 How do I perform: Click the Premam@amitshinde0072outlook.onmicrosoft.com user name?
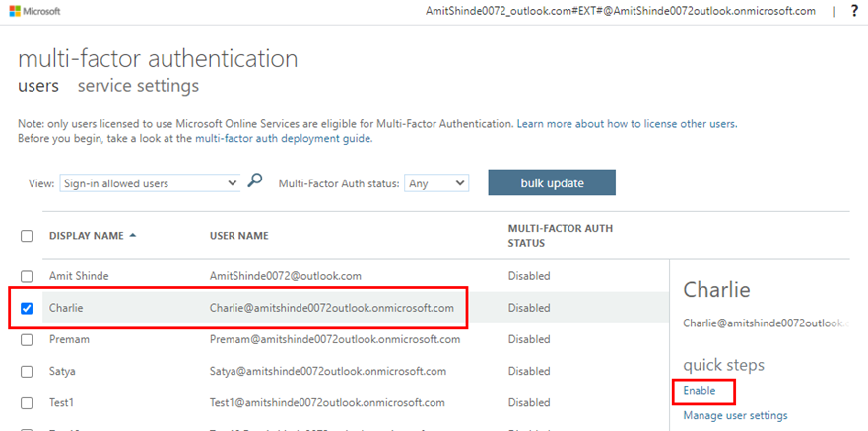(335, 339)
